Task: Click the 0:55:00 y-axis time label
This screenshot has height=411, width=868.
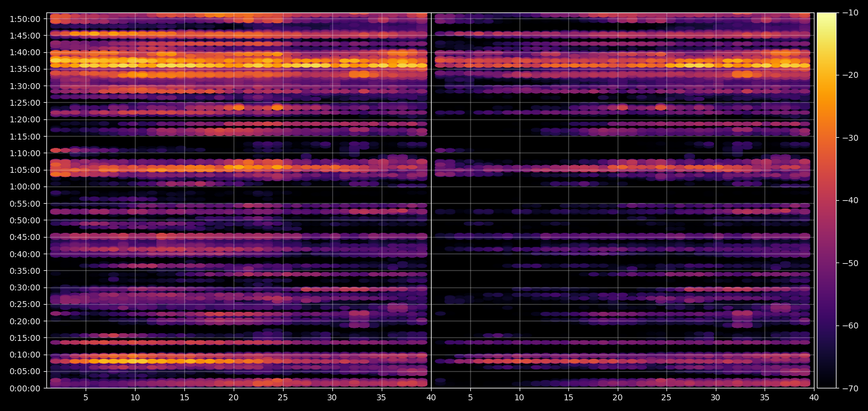Action: coord(26,204)
